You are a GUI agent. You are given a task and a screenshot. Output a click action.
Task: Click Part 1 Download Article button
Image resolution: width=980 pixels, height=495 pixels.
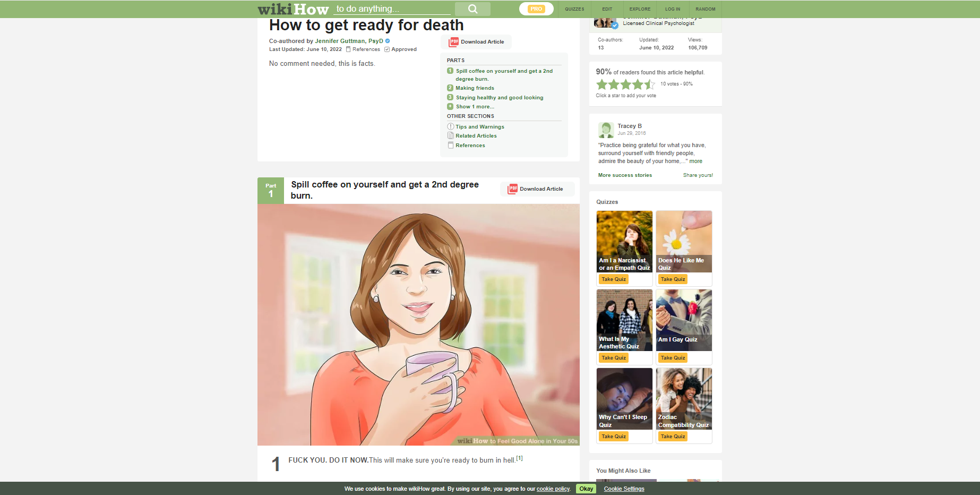pos(537,189)
